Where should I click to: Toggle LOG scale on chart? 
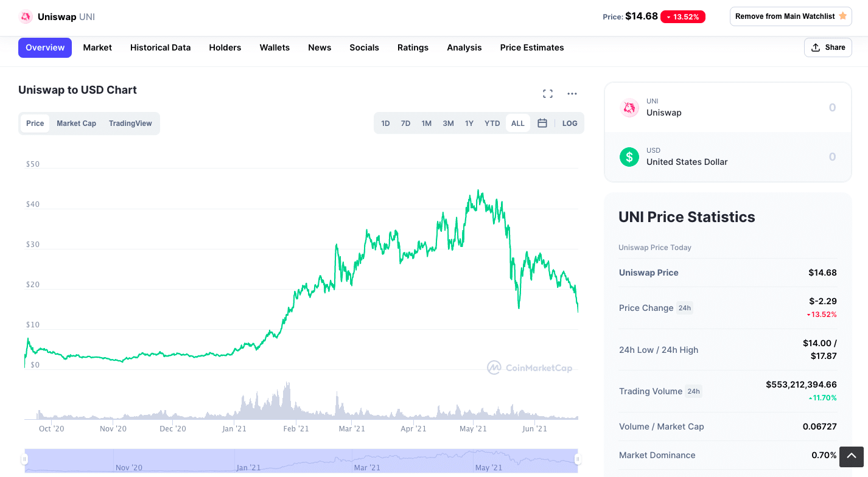[x=570, y=124]
